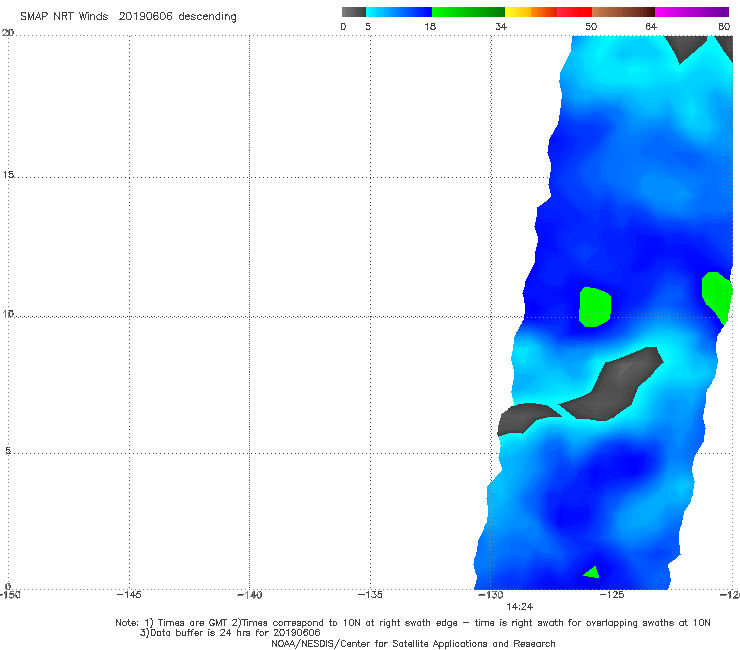Screen dimensions: 740x650
Task: Click the title 'SMAP NRT Winds 20190606 descending'
Action: 128,16
